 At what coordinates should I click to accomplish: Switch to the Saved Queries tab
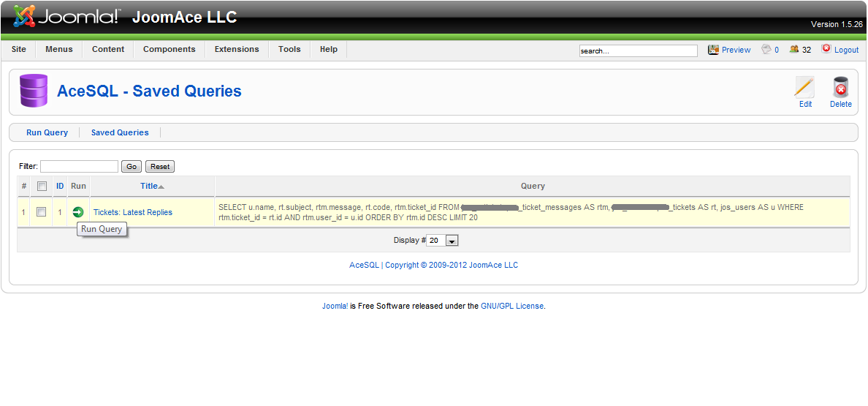[x=120, y=132]
